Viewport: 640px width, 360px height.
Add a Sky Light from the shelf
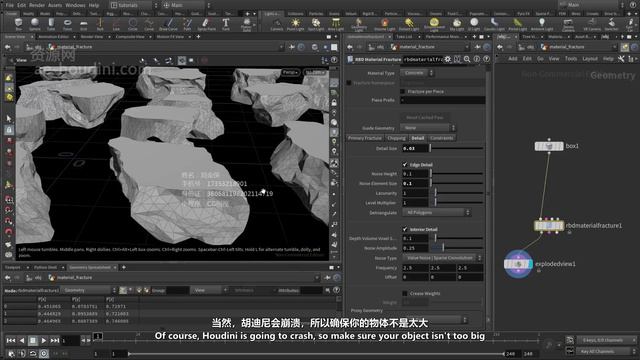click(x=456, y=24)
